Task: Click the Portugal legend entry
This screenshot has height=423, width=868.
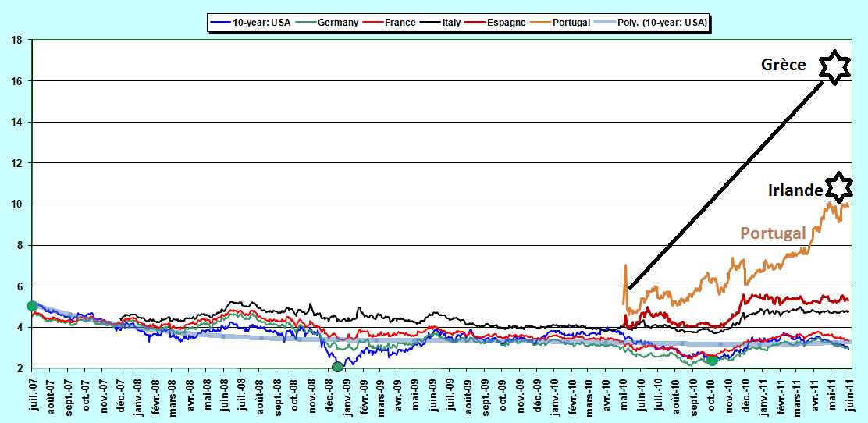Action: (x=560, y=23)
